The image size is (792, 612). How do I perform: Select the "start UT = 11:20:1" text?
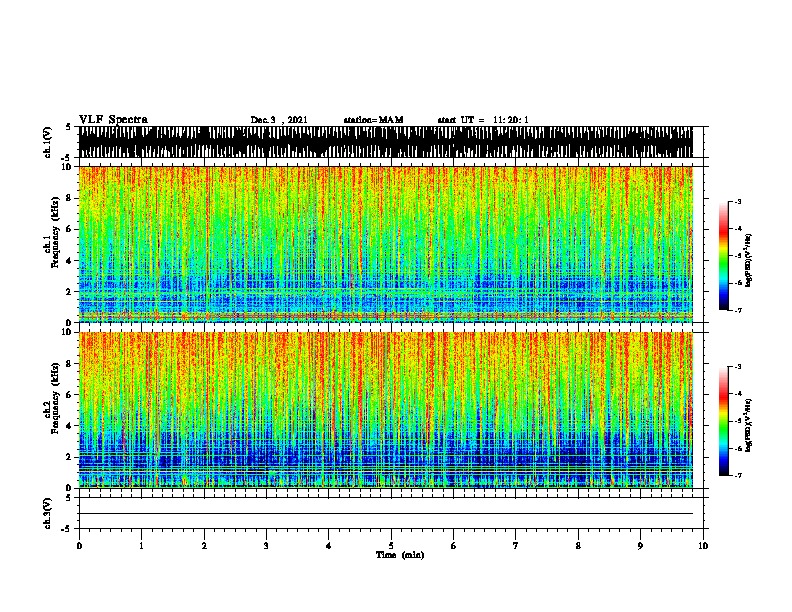(x=483, y=120)
